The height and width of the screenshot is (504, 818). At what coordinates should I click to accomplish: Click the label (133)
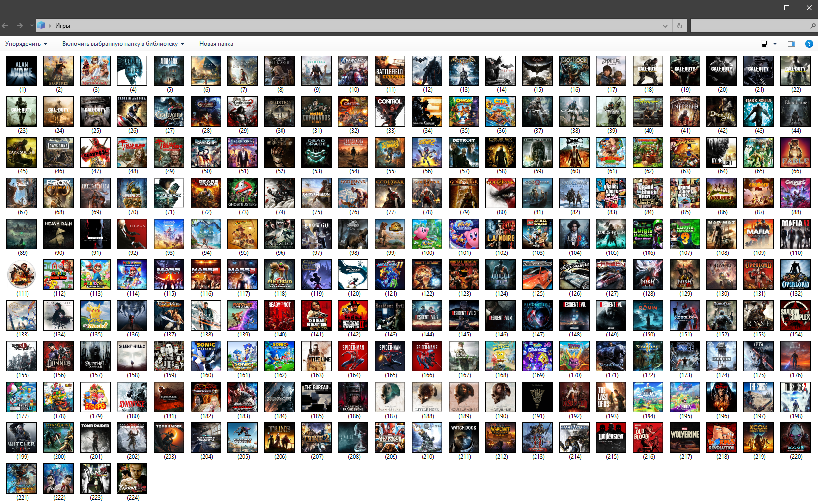coord(23,335)
